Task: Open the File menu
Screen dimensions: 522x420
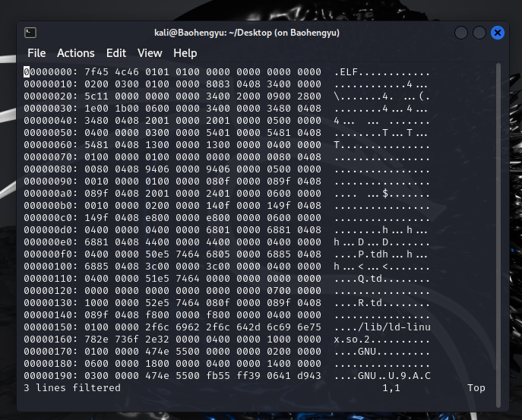Action: click(x=36, y=53)
